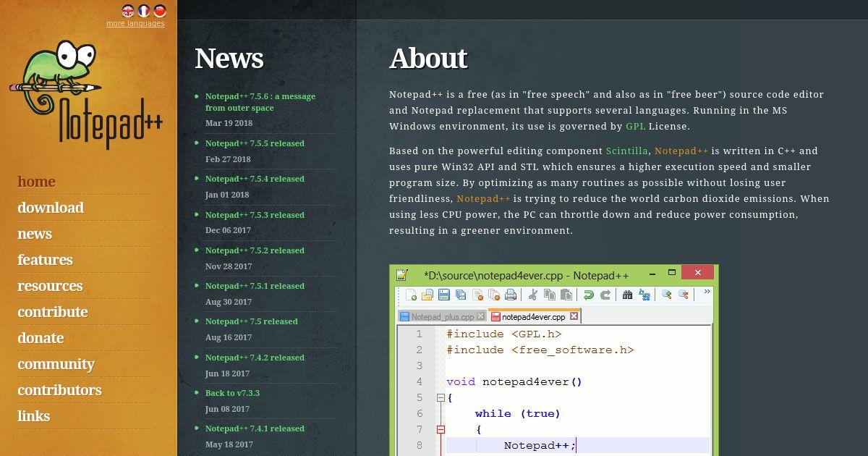The height and width of the screenshot is (456, 868).
Task: Open the resources page from the sidebar
Action: [50, 286]
